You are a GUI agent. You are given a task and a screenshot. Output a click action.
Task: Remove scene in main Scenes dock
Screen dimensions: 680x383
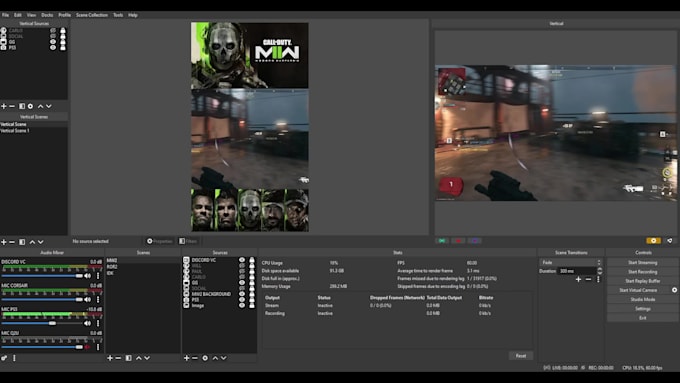click(118, 358)
